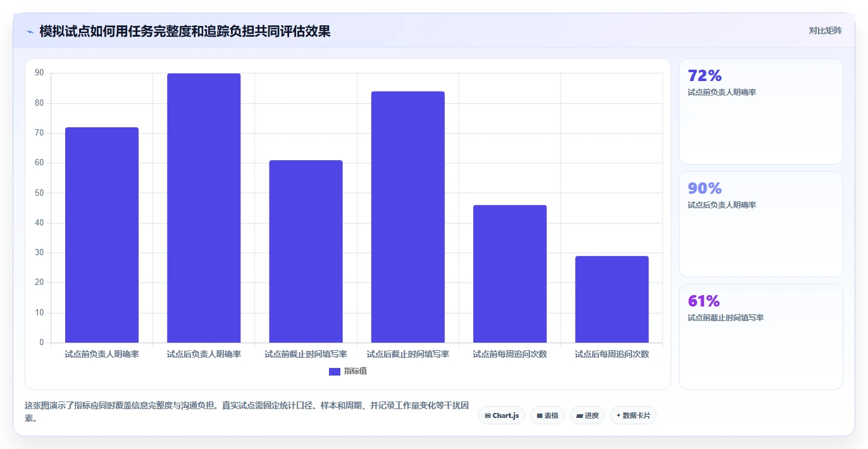Click the page title 模拟试点如何用任务完整度
Image resolution: width=868 pixels, height=449 pixels.
[x=185, y=31]
